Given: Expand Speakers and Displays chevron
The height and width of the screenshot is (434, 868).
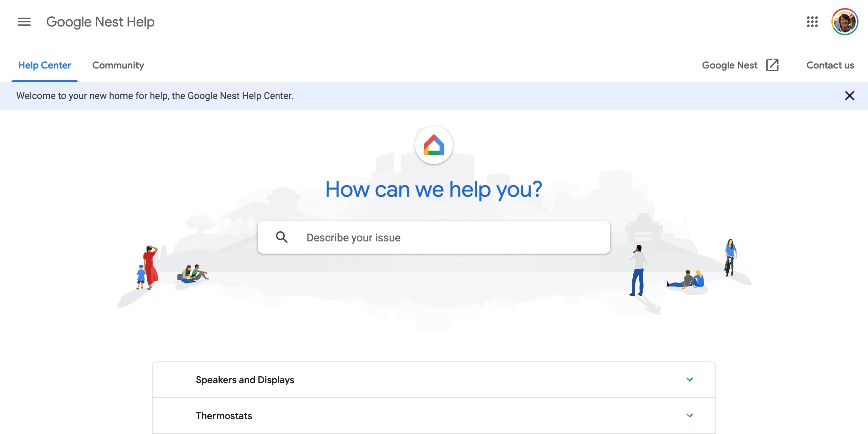Looking at the screenshot, I should [689, 379].
